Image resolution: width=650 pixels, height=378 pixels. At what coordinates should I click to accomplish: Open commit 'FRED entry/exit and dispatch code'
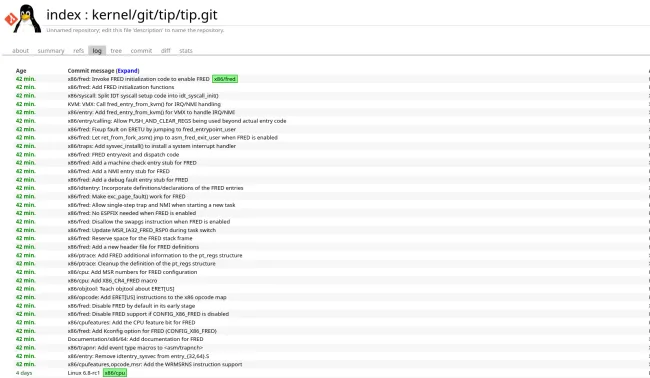pos(123,155)
